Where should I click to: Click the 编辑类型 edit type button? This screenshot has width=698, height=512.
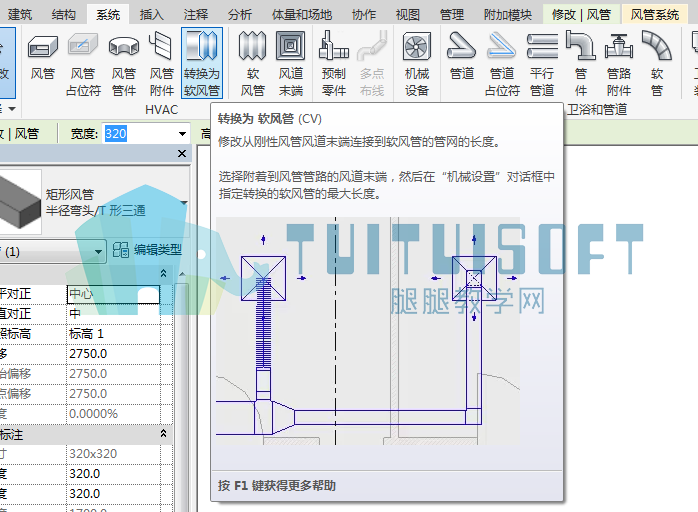tap(147, 249)
